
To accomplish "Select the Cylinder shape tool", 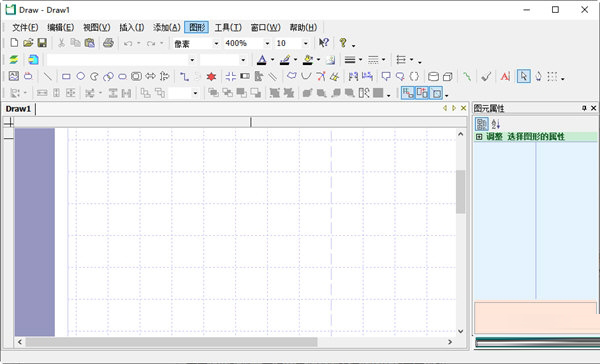I will coord(433,77).
